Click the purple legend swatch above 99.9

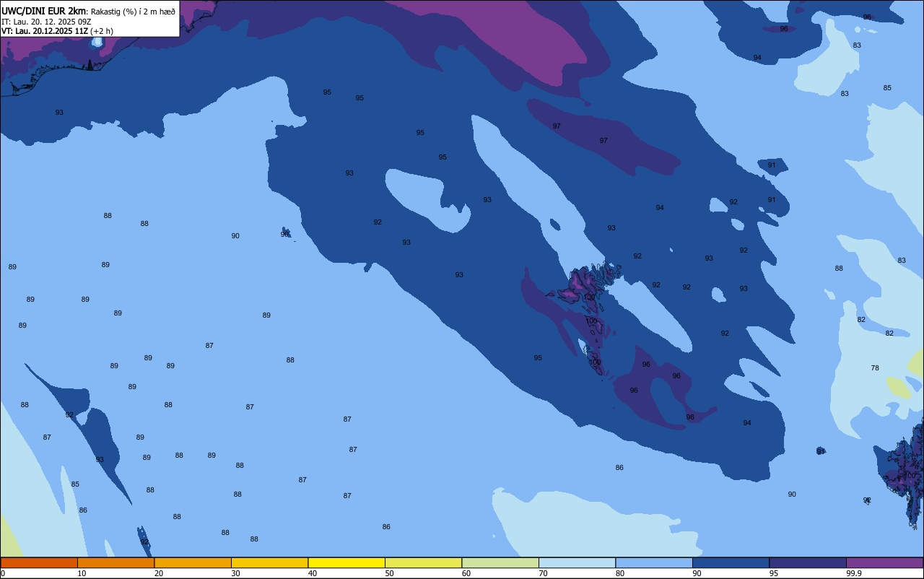[x=884, y=562]
